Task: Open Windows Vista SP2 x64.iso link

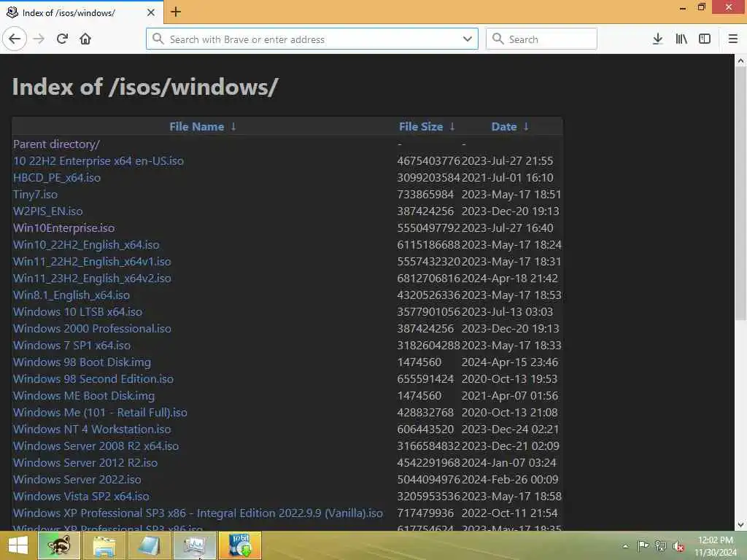Action: [81, 496]
